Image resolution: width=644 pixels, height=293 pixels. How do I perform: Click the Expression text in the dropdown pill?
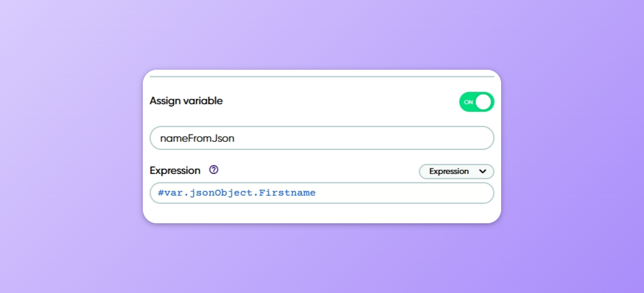click(448, 172)
